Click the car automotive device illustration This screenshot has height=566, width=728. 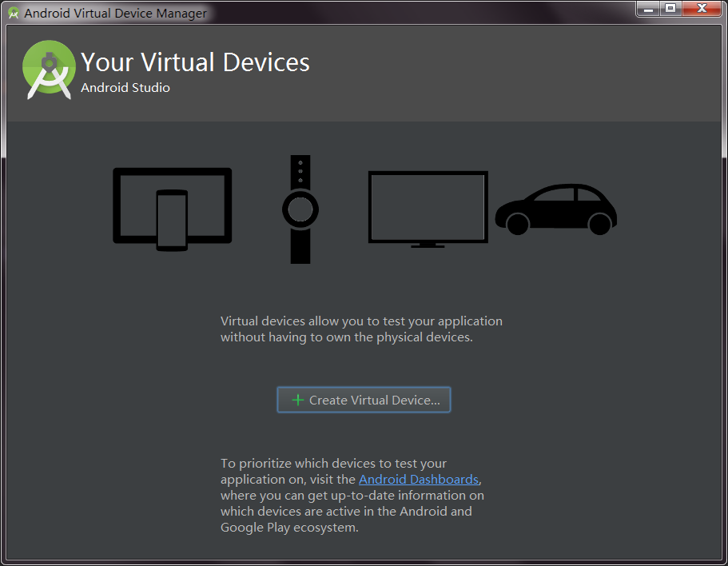click(x=555, y=209)
